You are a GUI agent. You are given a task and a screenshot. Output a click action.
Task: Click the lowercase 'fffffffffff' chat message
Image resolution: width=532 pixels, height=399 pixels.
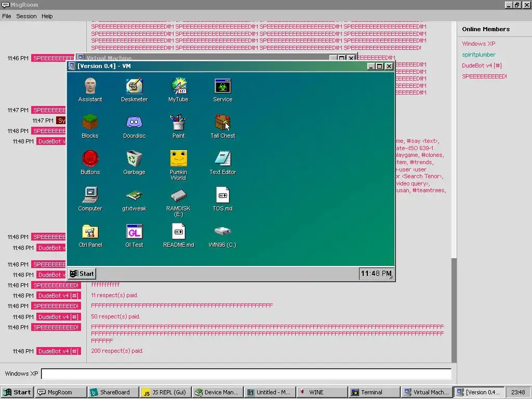pos(105,285)
